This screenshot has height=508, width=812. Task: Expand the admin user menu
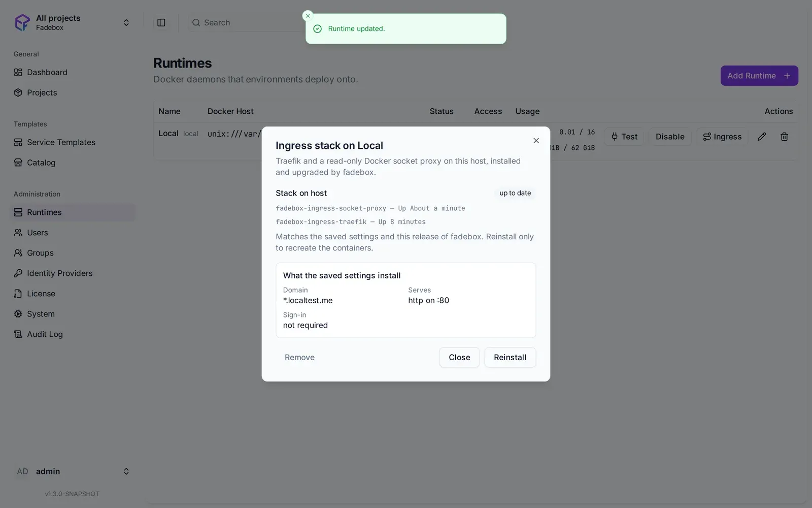(x=126, y=471)
